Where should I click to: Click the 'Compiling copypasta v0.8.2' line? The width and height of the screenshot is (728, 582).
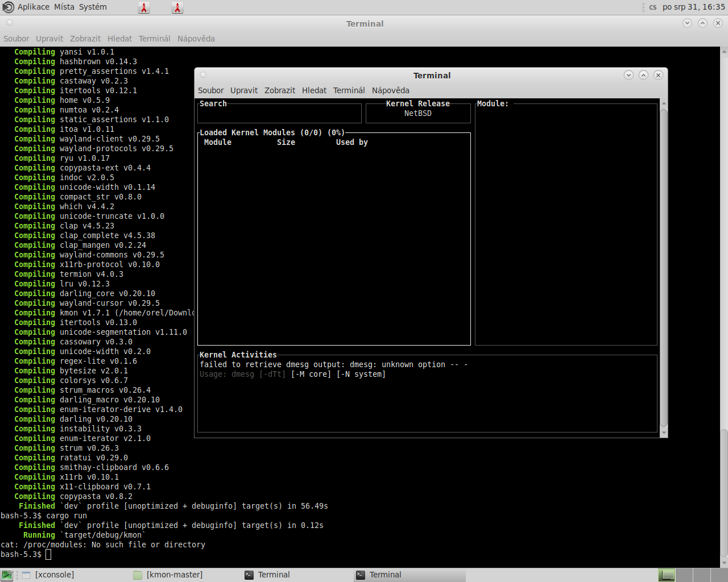click(x=73, y=496)
